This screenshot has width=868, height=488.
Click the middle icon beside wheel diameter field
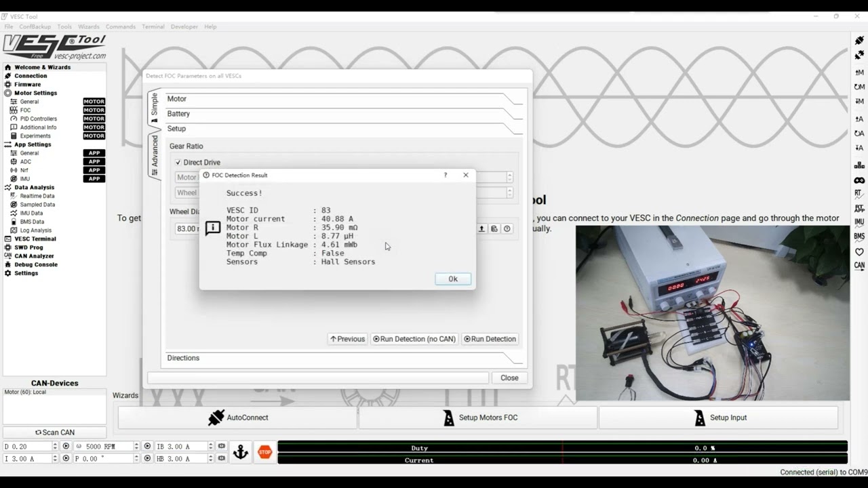click(494, 228)
